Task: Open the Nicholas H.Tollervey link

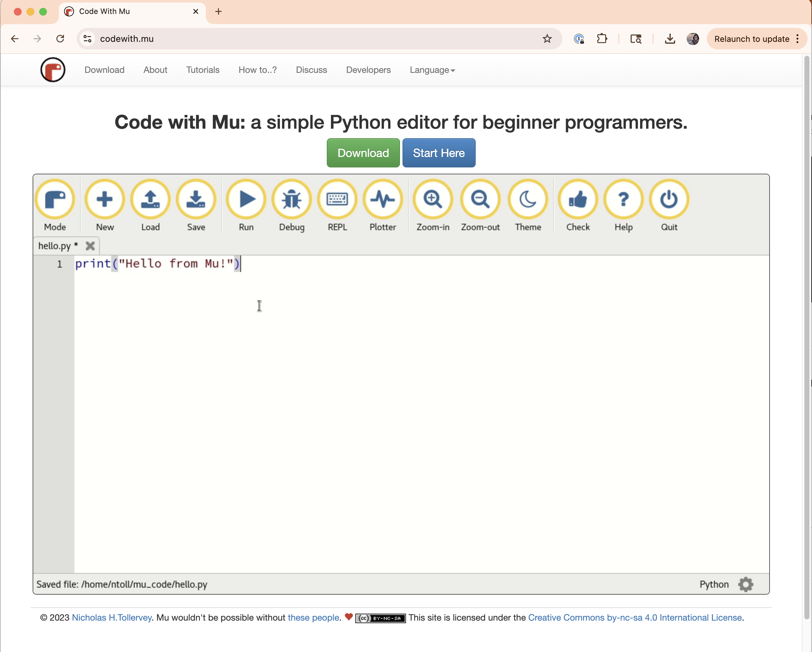Action: 111,618
